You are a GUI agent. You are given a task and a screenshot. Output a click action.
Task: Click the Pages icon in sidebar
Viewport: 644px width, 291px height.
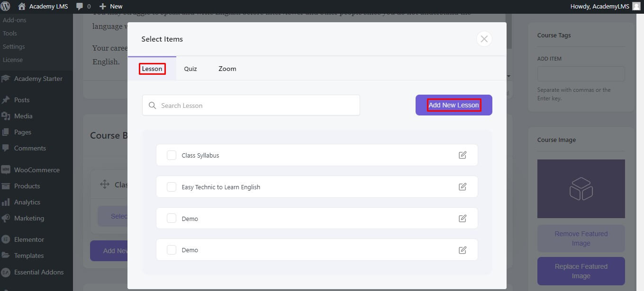(x=6, y=132)
